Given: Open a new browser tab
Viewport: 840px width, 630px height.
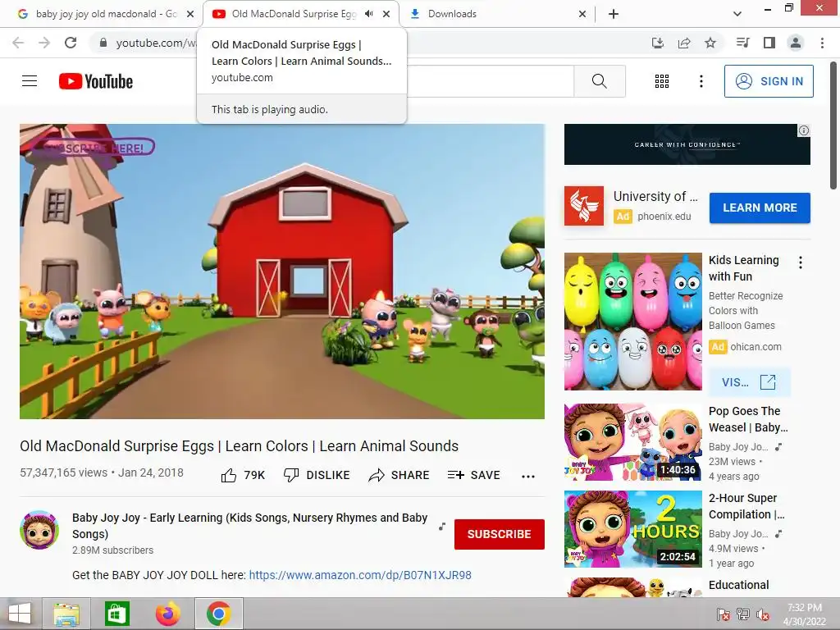Looking at the screenshot, I should 614,14.
